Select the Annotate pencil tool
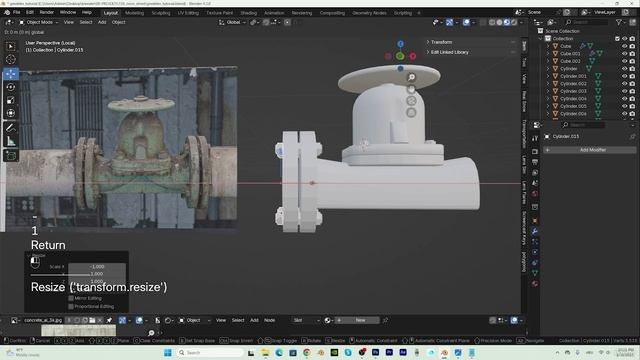 11,128
